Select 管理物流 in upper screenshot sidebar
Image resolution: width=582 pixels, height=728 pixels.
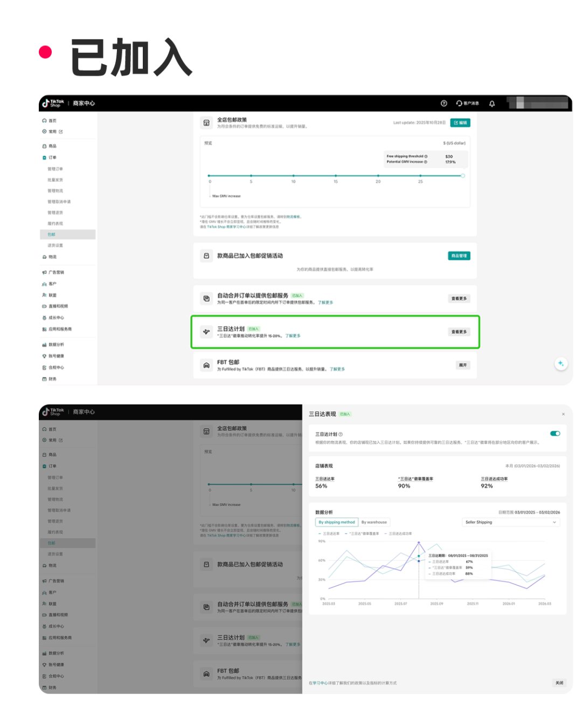pos(55,190)
